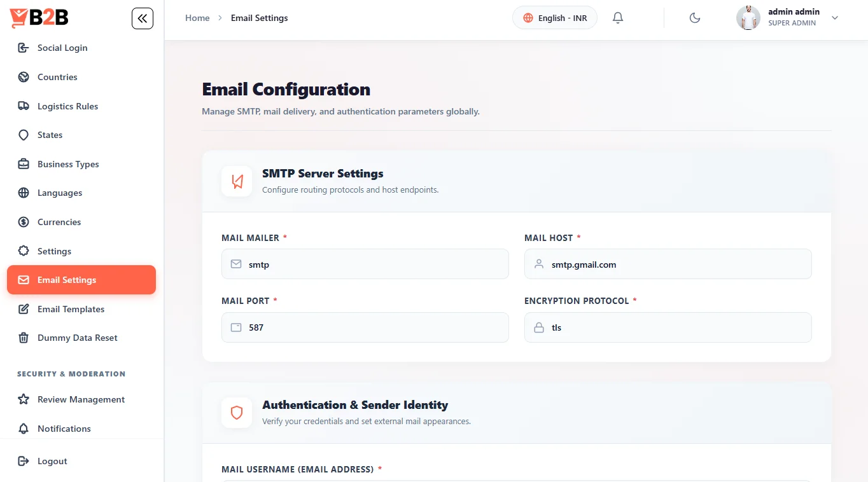
Task: Click the admin profile avatar
Action: coord(748,18)
